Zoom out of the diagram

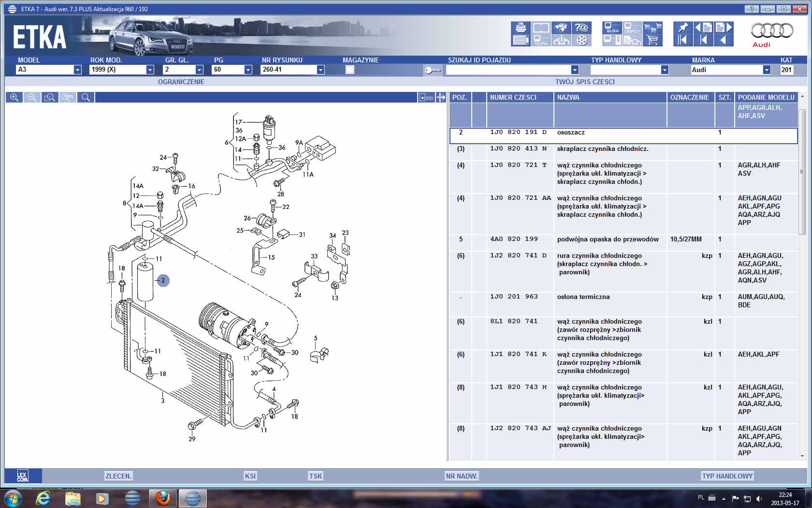pos(32,97)
